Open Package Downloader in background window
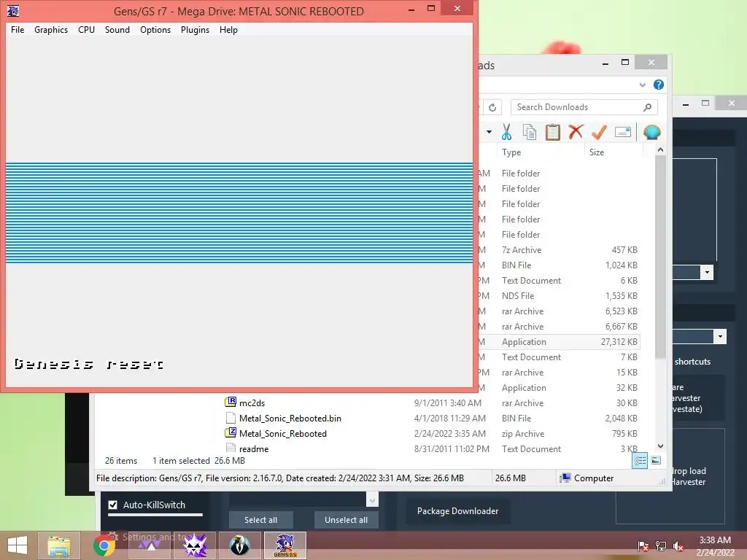 tap(457, 511)
